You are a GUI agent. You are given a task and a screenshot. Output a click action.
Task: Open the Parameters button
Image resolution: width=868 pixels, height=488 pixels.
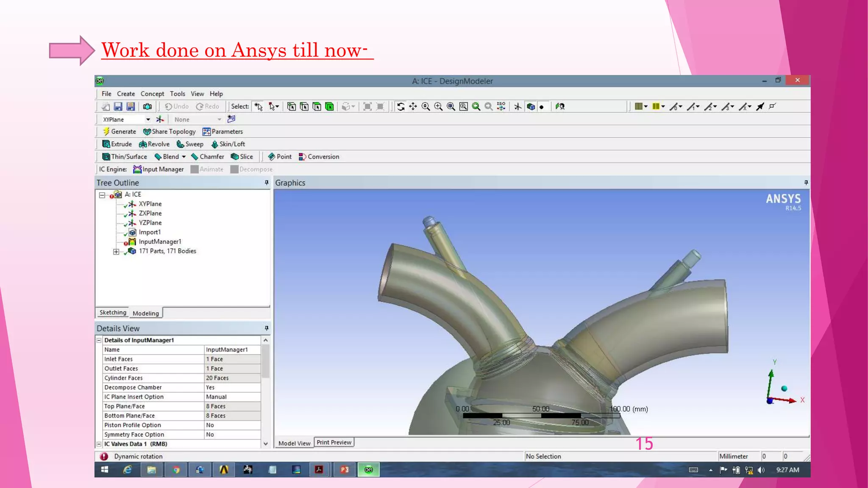(223, 132)
